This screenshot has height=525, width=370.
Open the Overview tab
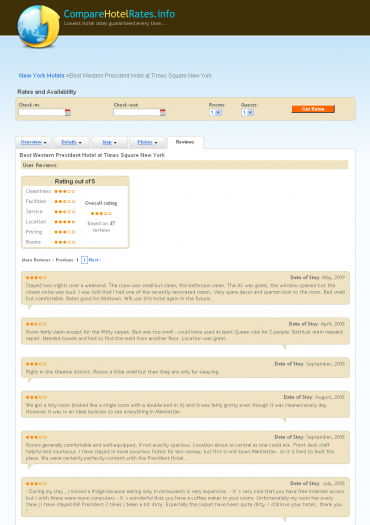pos(31,142)
